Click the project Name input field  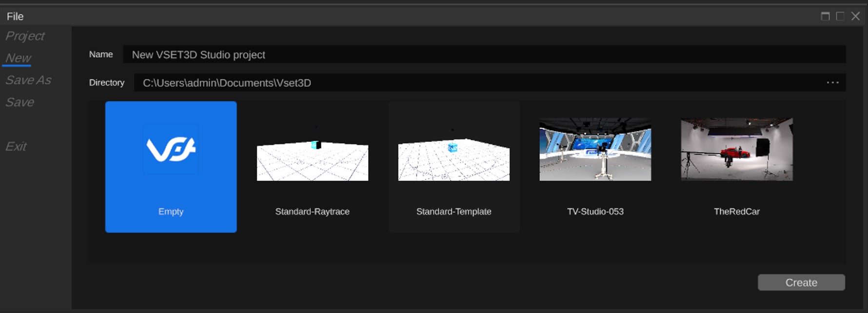[484, 55]
